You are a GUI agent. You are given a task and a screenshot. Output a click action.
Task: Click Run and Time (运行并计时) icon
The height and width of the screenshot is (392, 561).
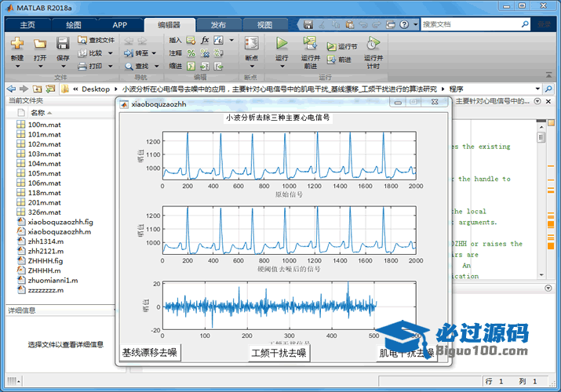(x=373, y=44)
